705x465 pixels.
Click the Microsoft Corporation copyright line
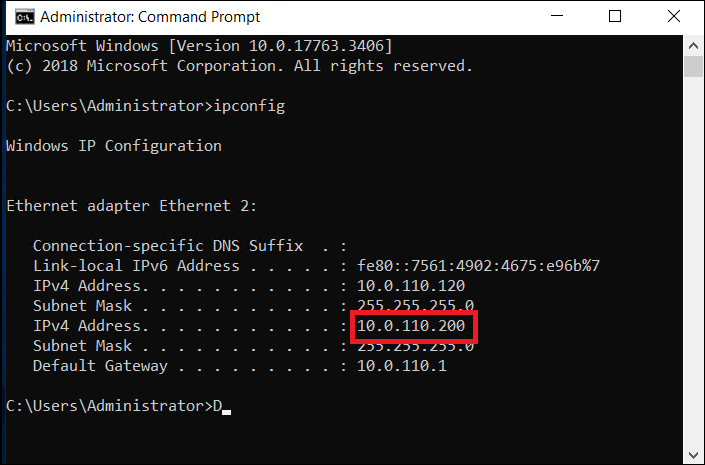click(x=240, y=66)
